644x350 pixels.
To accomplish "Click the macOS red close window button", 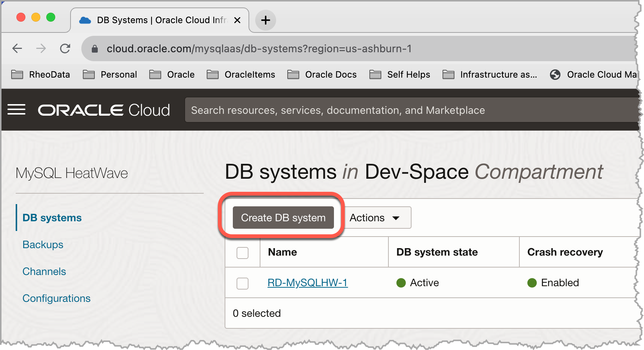I will point(21,17).
